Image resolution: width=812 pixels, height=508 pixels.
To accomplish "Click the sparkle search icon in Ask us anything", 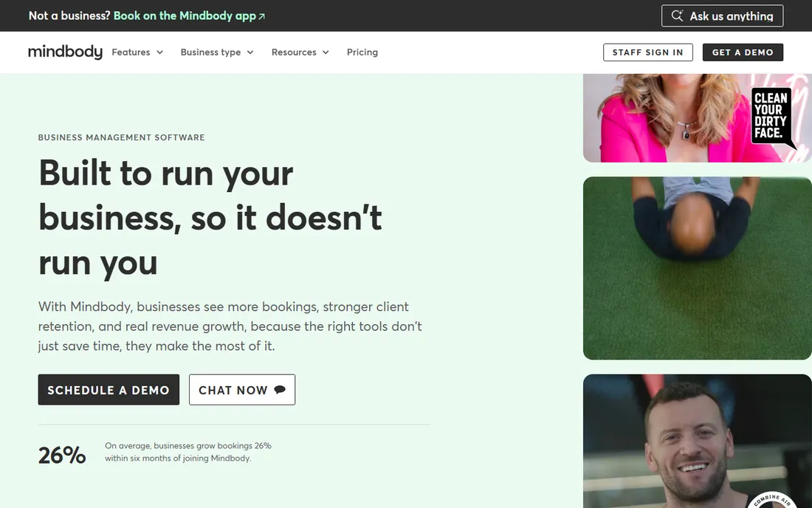I will coord(677,16).
